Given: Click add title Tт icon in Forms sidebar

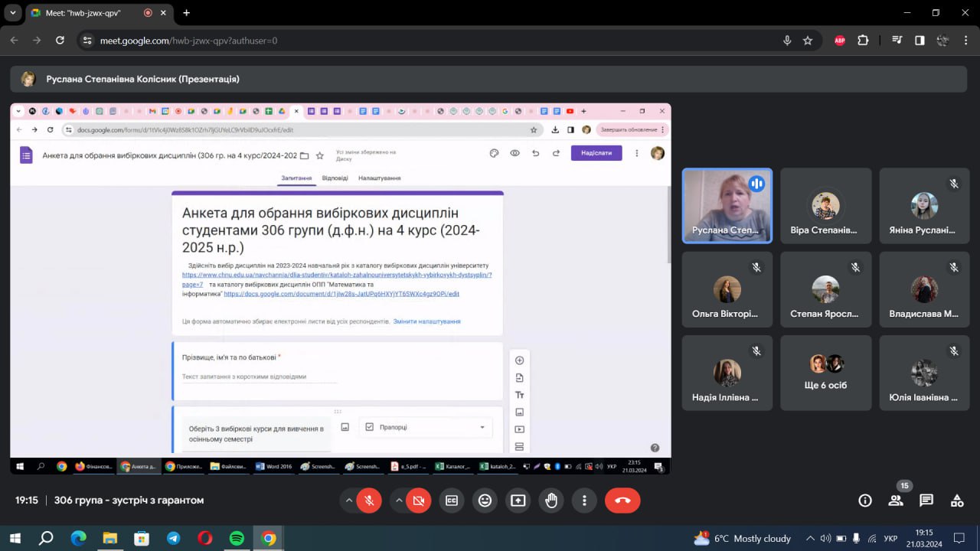Looking at the screenshot, I should click(x=519, y=395).
